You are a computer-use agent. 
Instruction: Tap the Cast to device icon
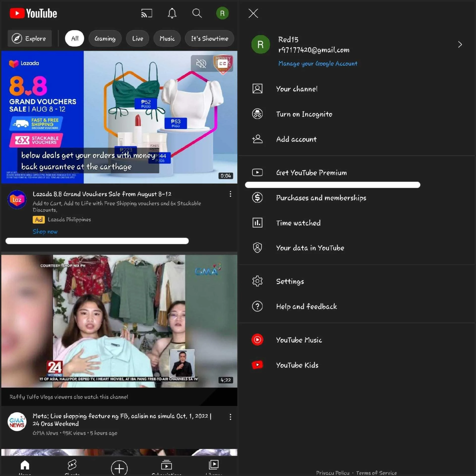point(147,13)
